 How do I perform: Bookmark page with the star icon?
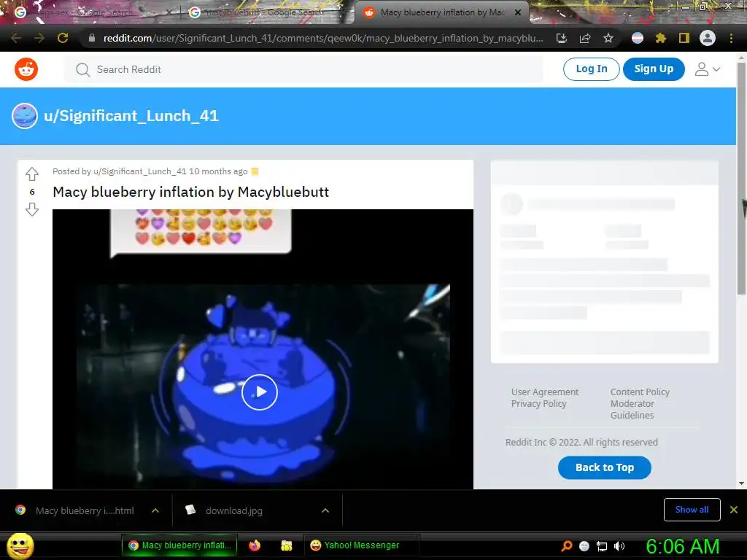[608, 38]
